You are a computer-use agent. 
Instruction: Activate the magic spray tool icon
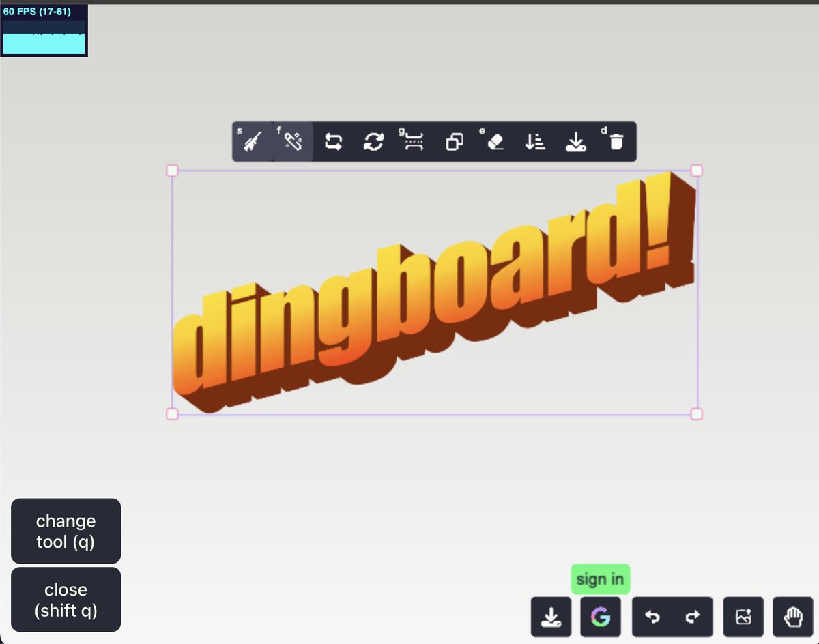[293, 142]
